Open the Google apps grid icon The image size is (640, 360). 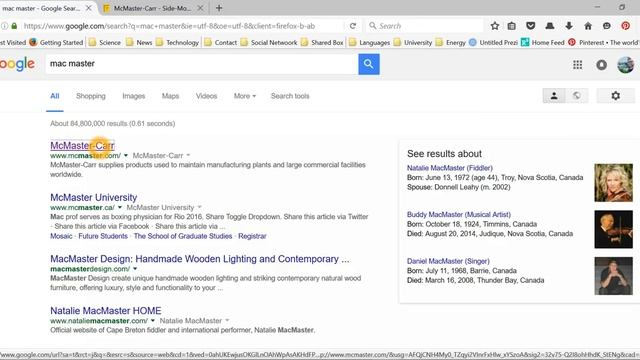coord(577,64)
